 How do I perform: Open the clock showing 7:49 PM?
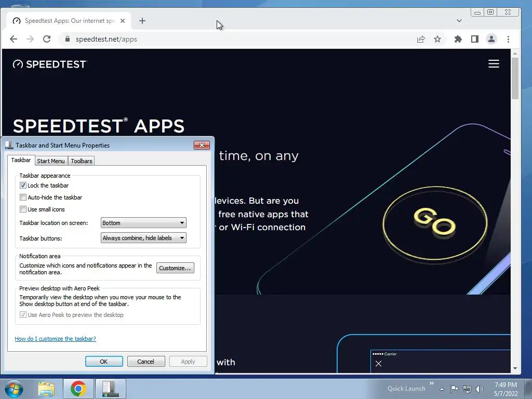[506, 389]
